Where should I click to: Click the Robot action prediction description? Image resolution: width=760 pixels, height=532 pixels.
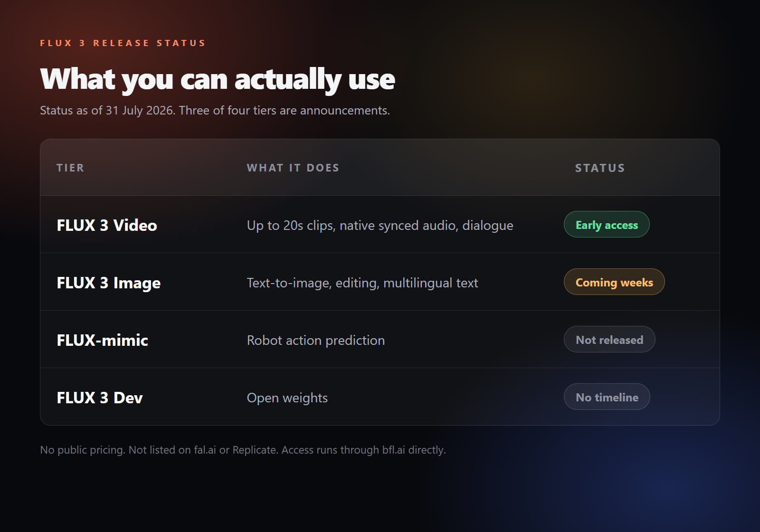pos(316,341)
